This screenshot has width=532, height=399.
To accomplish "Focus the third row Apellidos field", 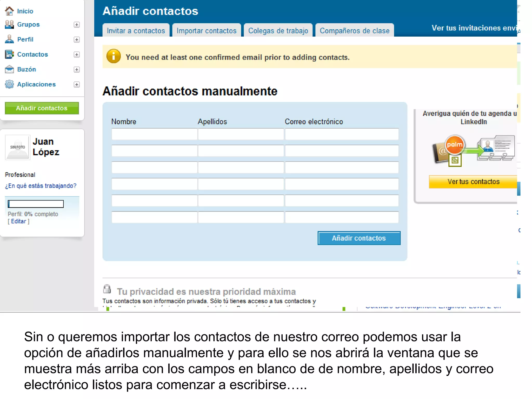I will (241, 167).
